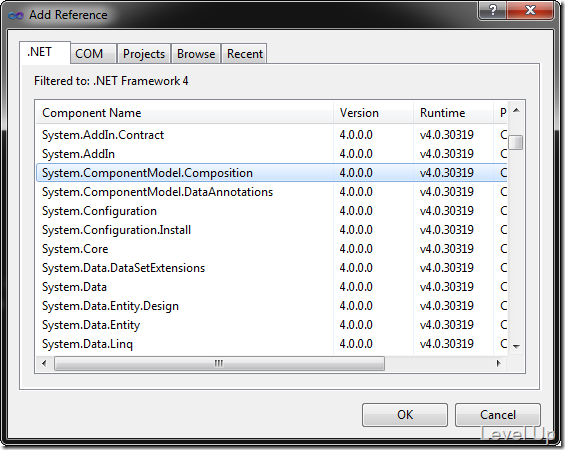565x450 pixels.
Task: Click runtime v4.0.30319 of System.Configuration.Install
Action: [446, 230]
